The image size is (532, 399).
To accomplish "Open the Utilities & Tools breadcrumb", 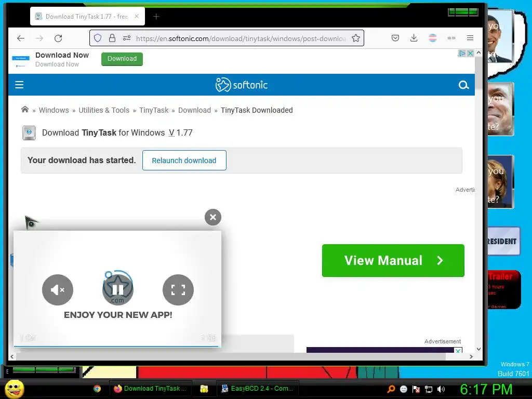I will 104,110.
